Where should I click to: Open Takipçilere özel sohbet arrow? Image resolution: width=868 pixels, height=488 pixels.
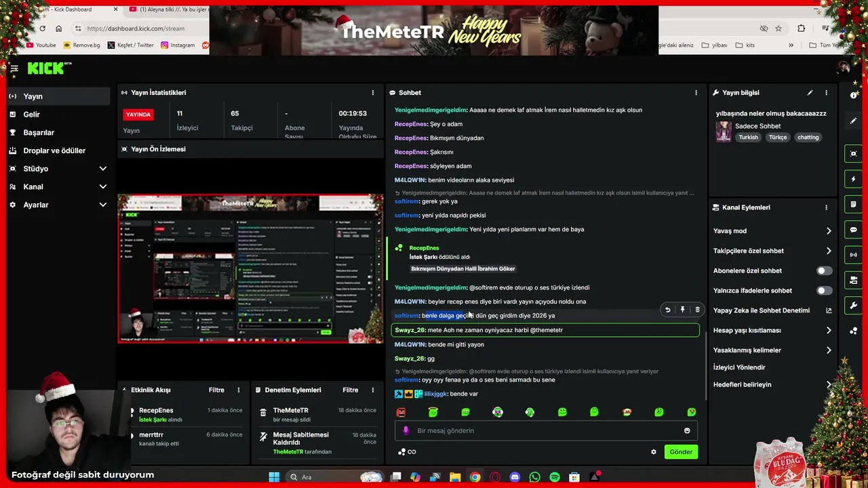point(828,251)
